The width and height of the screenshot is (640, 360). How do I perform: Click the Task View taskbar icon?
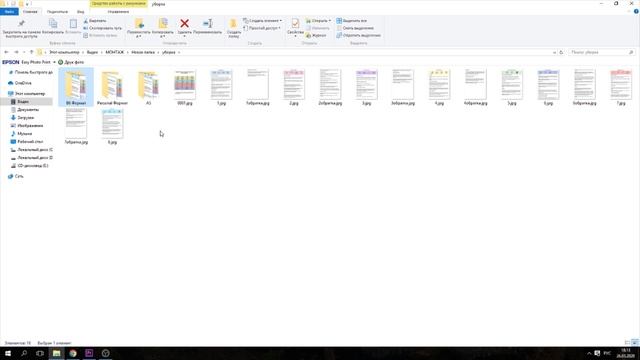coord(40,353)
